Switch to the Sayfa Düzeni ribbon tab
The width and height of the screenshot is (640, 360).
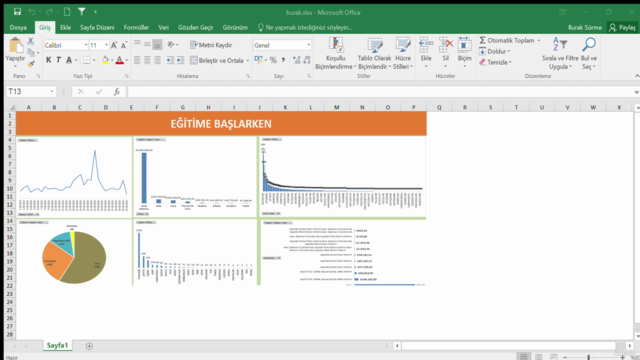tap(97, 28)
